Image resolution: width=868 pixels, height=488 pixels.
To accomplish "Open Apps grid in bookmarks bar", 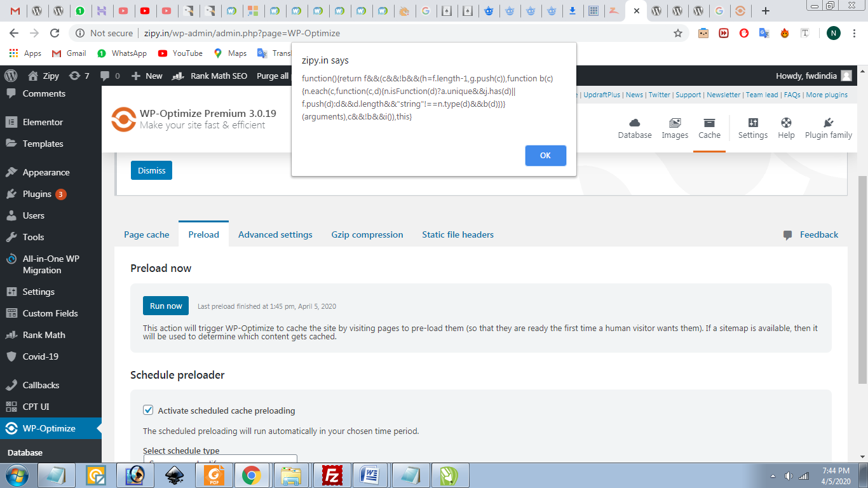I will click(25, 53).
